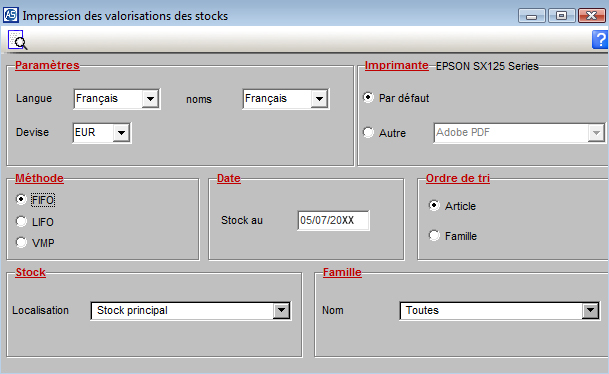
Task: Click the Stock au date field
Action: pyautogui.click(x=333, y=220)
